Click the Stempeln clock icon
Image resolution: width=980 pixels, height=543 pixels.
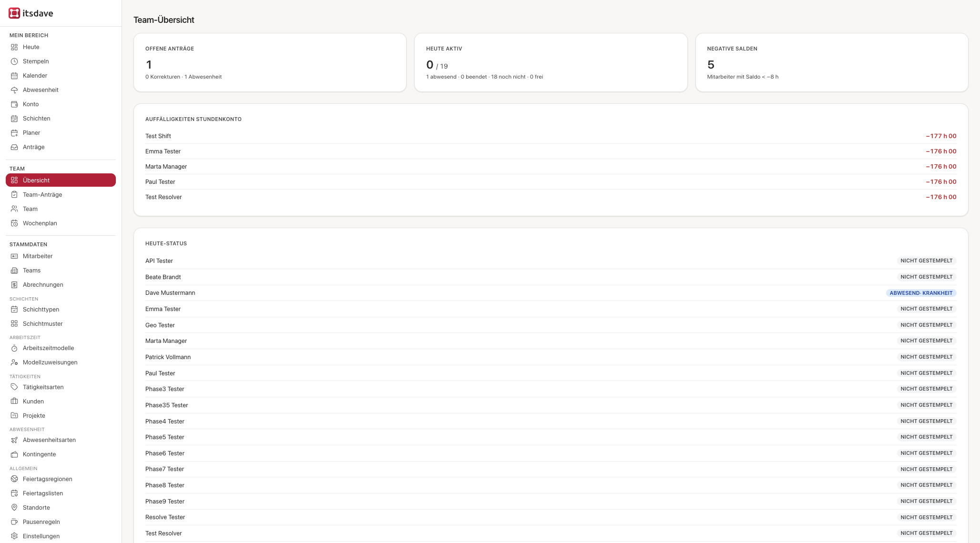(14, 61)
